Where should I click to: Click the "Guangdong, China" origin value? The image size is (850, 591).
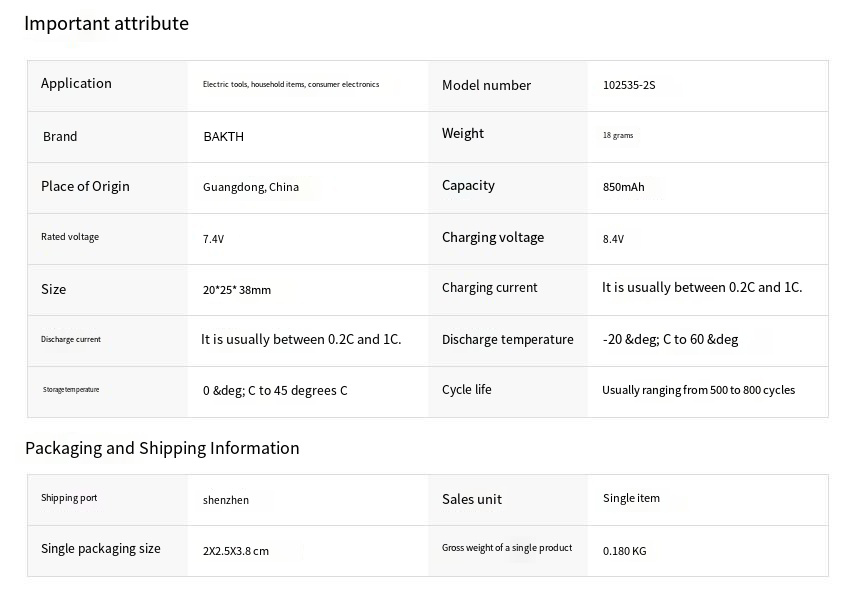[250, 187]
